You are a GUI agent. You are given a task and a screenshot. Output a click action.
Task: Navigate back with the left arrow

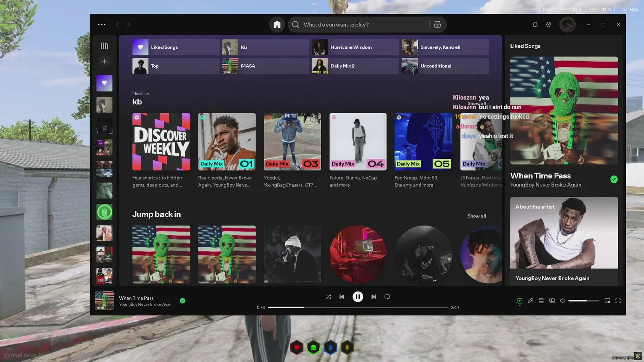[117, 25]
